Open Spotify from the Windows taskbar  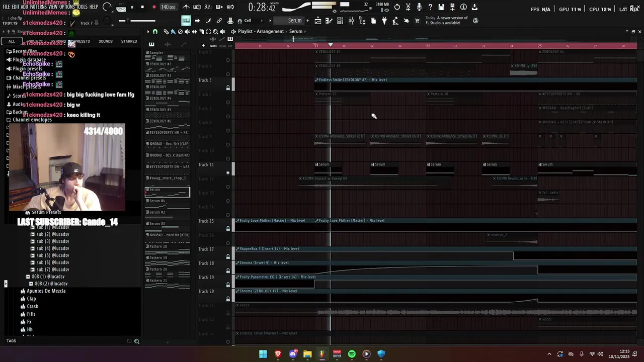coord(352,354)
